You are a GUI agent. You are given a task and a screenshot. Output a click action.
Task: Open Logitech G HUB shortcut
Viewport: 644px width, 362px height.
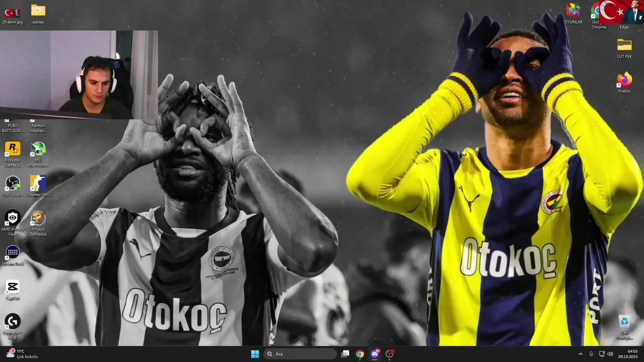13,327
